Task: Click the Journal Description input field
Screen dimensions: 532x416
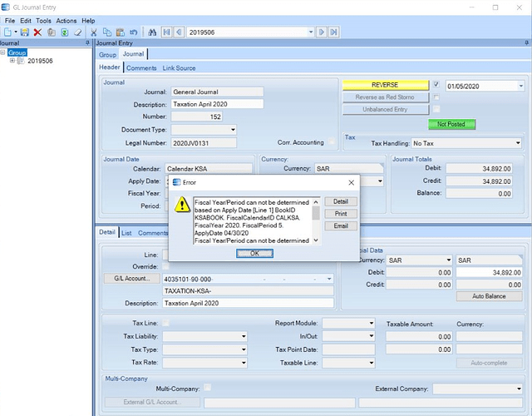Action: 217,104
